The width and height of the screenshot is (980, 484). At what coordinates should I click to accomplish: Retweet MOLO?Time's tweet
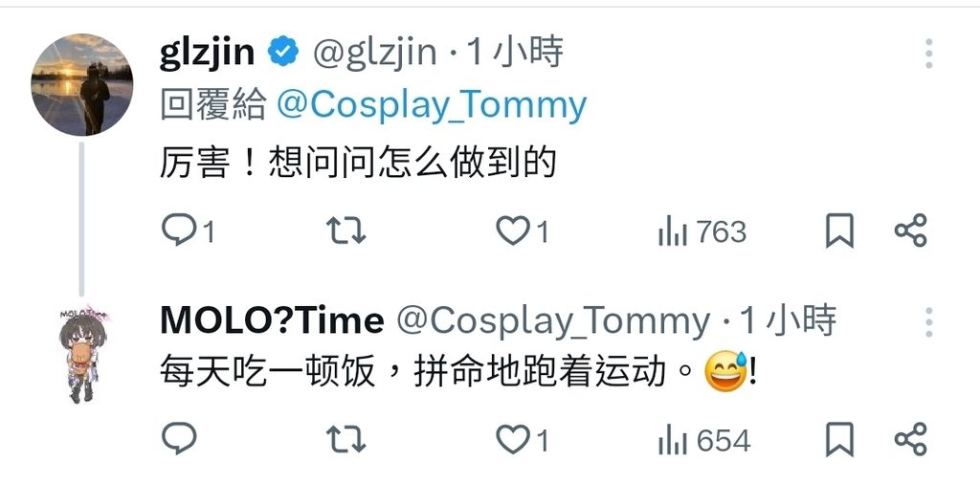click(x=346, y=439)
